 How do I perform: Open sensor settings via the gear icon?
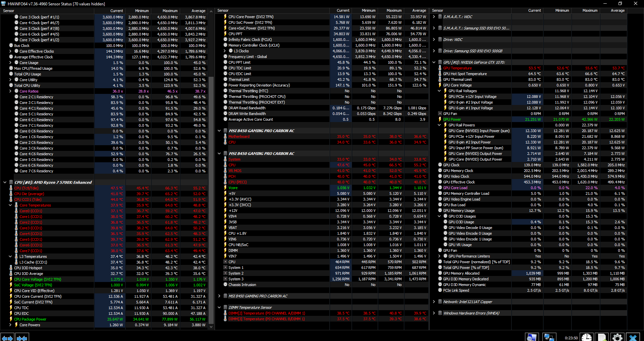[618, 337]
